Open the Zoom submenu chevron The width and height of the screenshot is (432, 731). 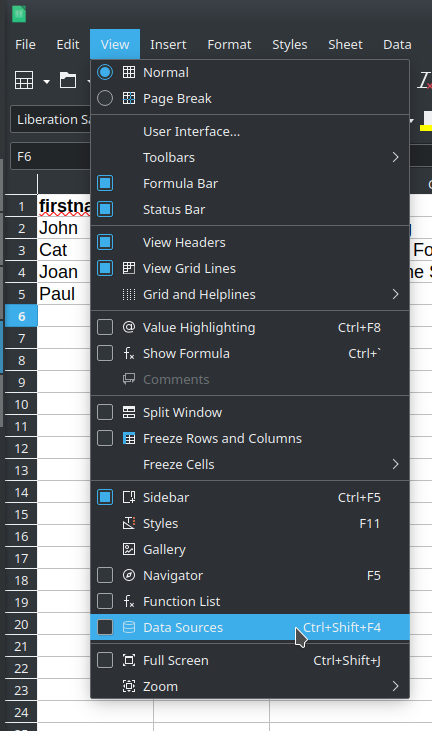click(395, 686)
